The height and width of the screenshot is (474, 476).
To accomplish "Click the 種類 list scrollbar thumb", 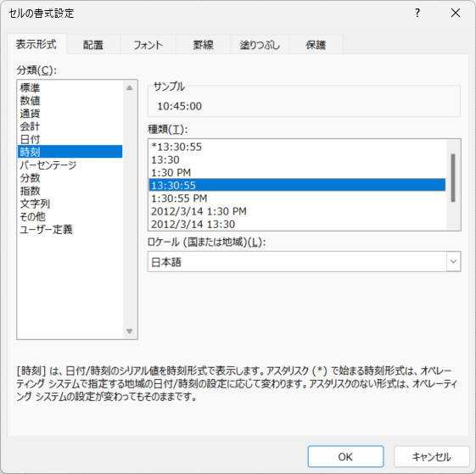I will (x=453, y=178).
